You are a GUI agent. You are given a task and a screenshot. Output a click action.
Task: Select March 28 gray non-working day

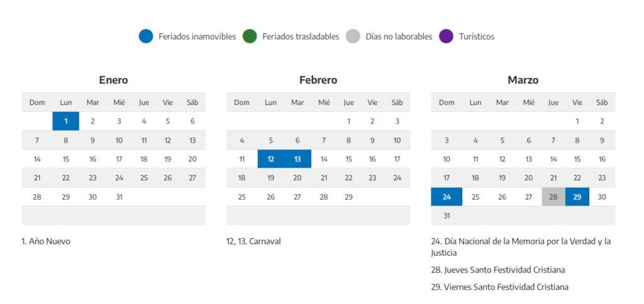tap(553, 197)
